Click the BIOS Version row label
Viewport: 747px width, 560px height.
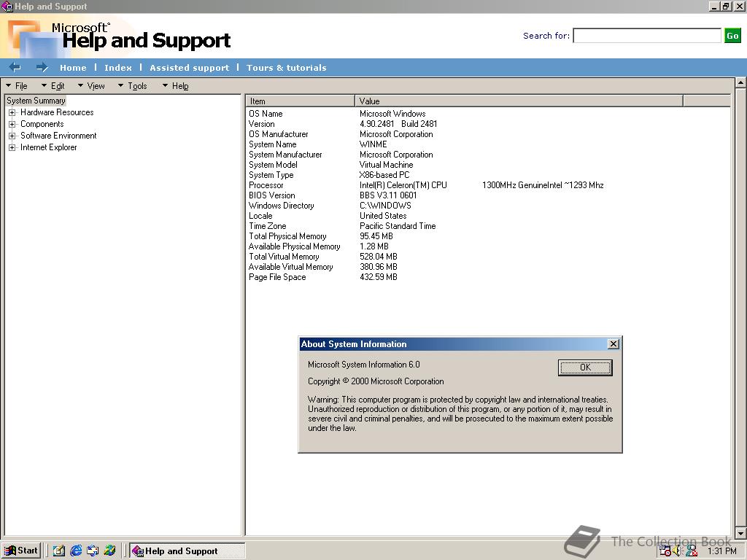tap(271, 195)
